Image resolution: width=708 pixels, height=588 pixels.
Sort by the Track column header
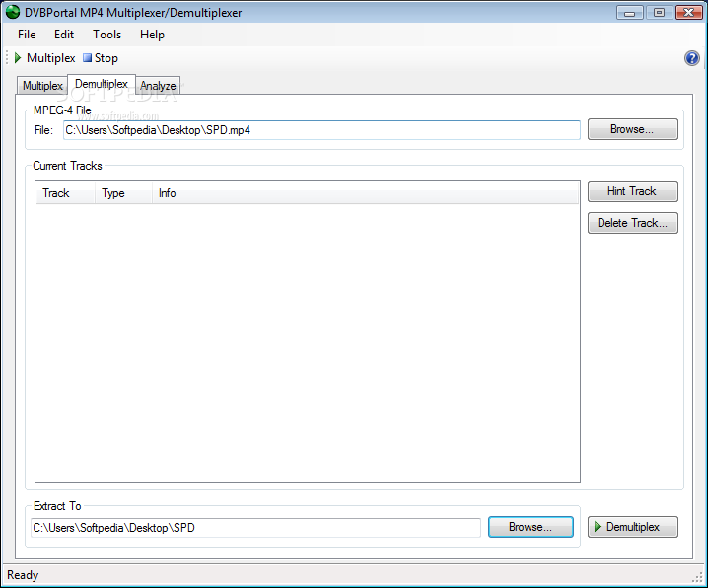tap(65, 193)
